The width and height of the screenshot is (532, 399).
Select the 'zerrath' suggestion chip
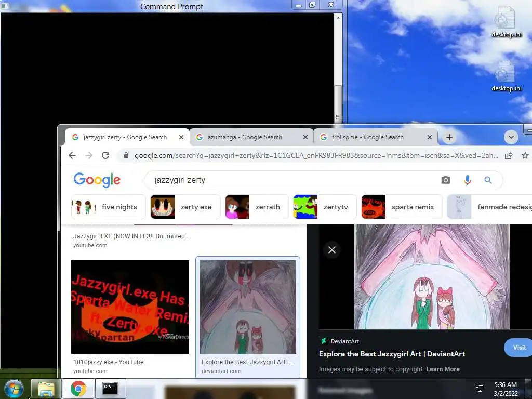(x=257, y=207)
